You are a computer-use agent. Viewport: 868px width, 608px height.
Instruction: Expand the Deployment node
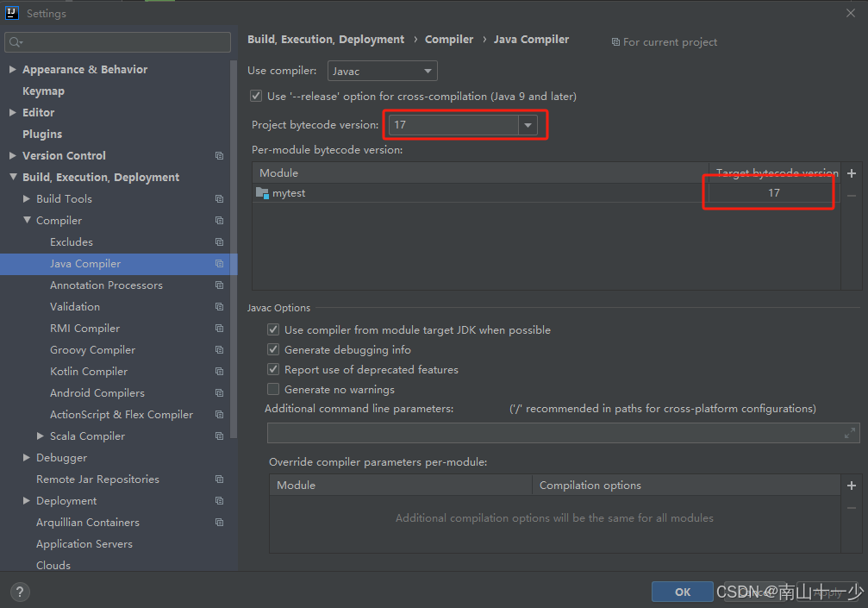tap(27, 501)
